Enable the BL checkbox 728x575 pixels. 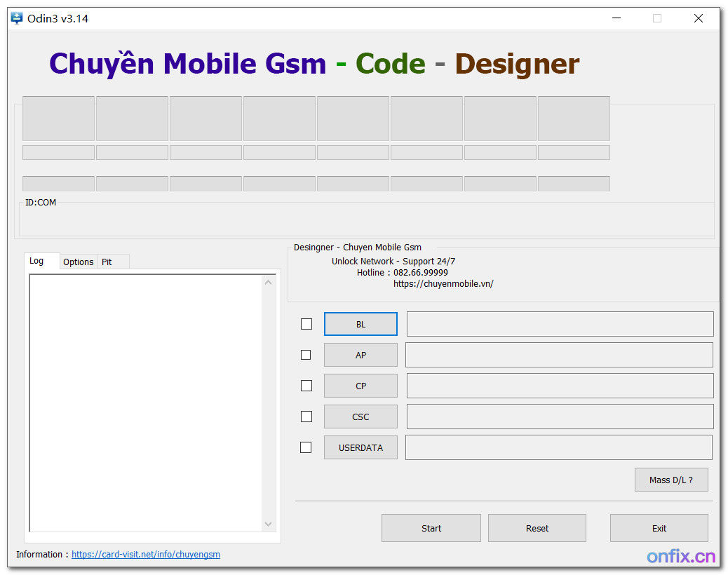[x=306, y=324]
